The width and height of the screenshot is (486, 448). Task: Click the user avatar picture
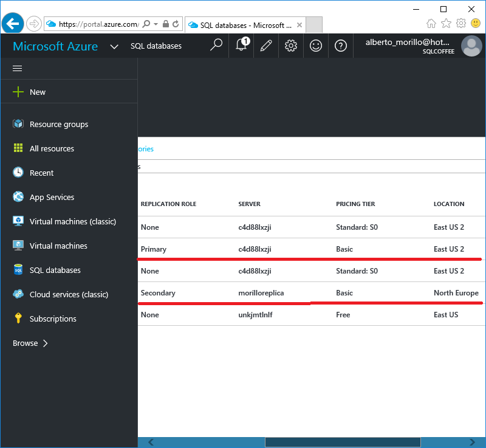point(471,46)
